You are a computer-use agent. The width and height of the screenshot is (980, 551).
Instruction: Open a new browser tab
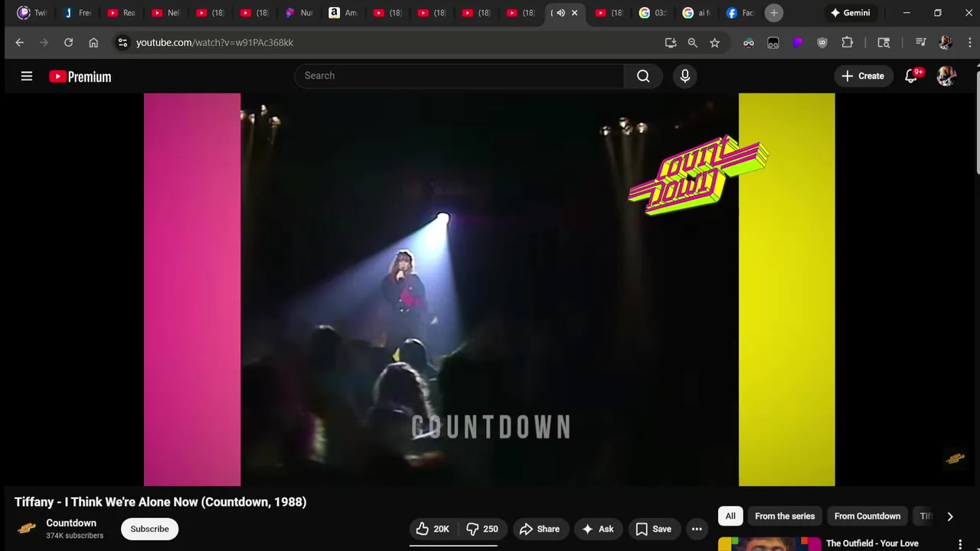tap(774, 13)
